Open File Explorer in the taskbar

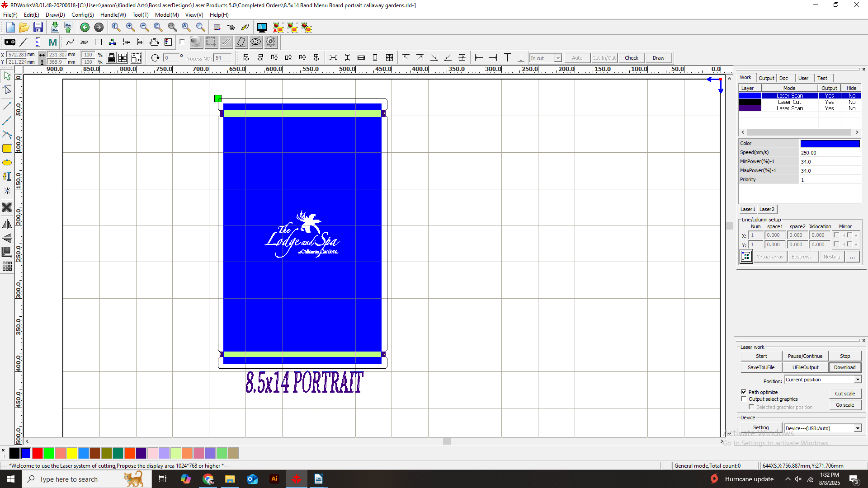(x=230, y=479)
